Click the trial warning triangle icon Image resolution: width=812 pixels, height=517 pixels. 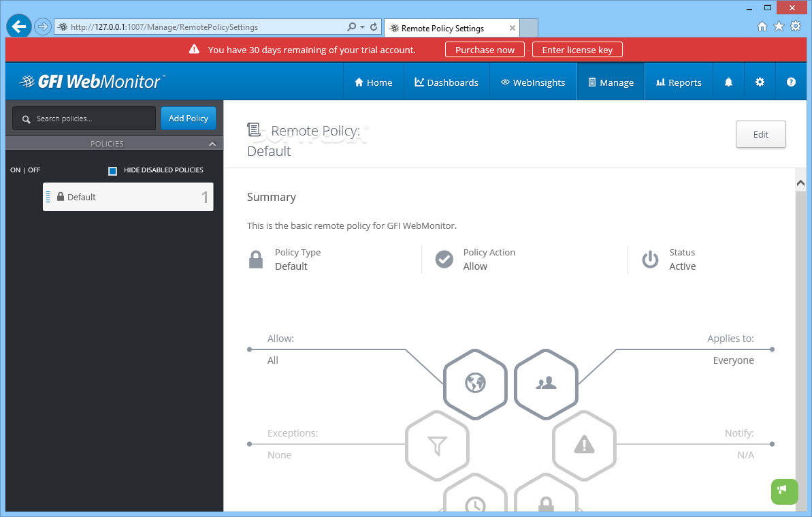click(194, 49)
